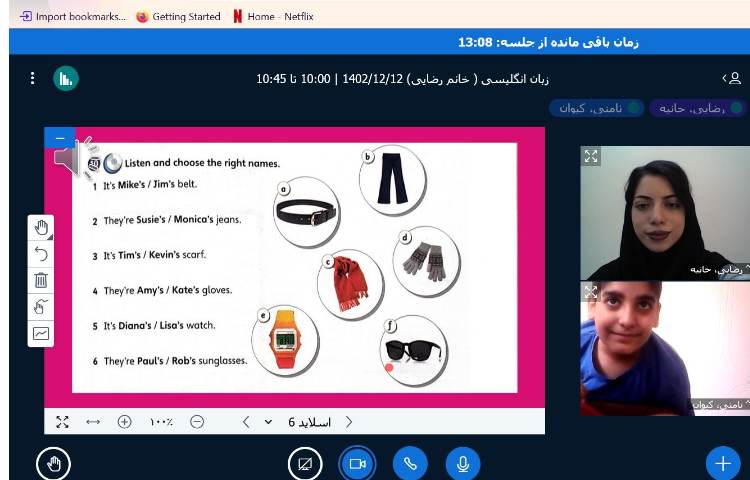Zoom out of the slide
This screenshot has width=750, height=480.
click(197, 422)
